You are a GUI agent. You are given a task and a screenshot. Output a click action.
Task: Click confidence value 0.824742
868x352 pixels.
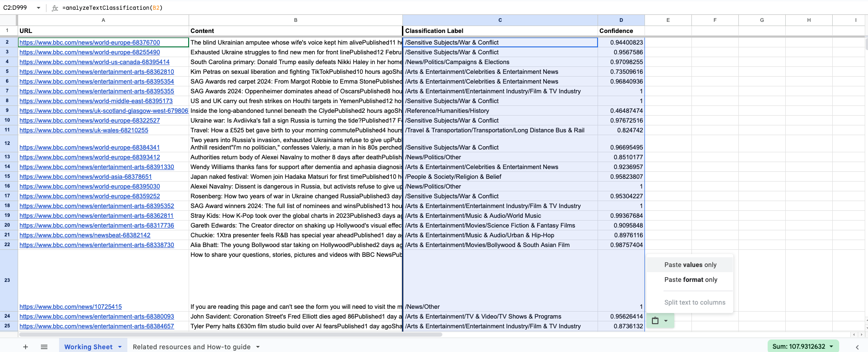pyautogui.click(x=621, y=130)
